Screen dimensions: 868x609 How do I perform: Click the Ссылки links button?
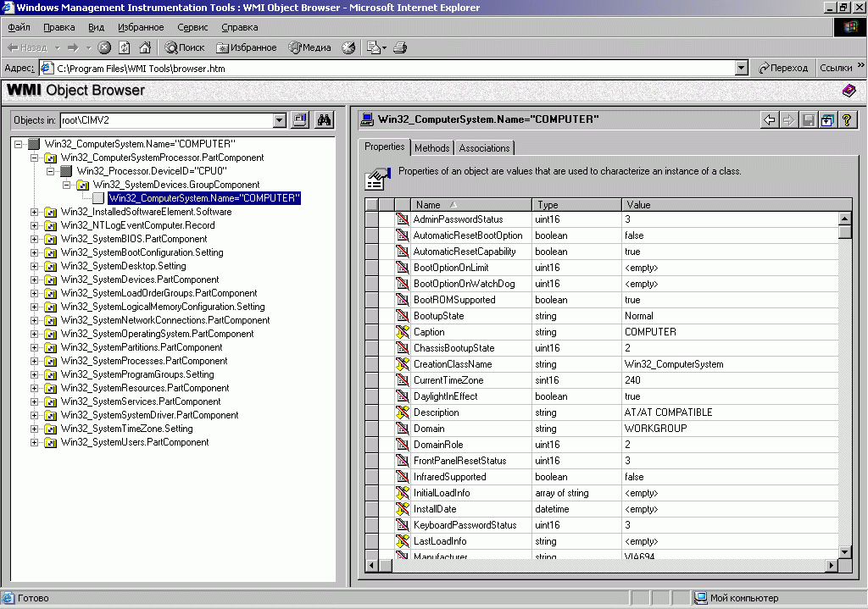click(x=836, y=68)
